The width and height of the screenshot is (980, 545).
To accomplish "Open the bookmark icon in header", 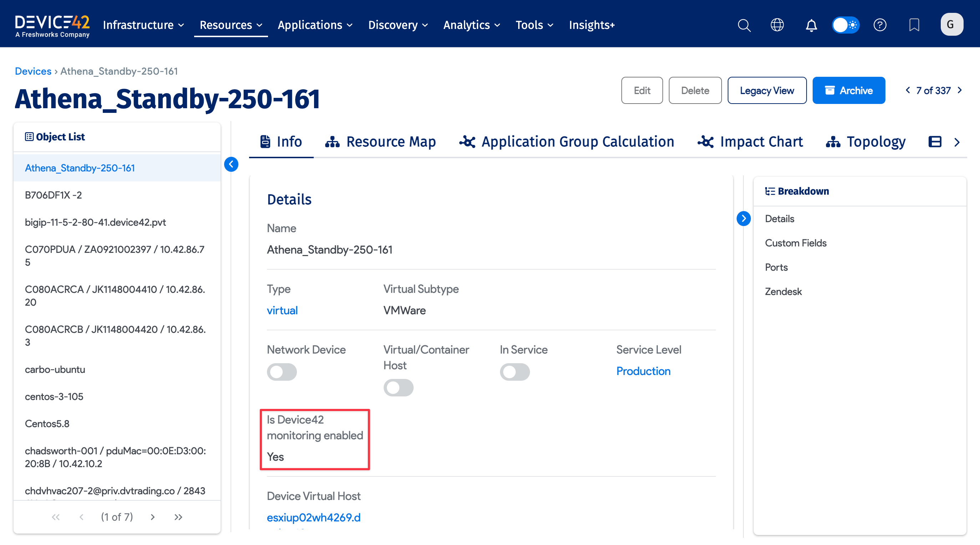I will [914, 25].
